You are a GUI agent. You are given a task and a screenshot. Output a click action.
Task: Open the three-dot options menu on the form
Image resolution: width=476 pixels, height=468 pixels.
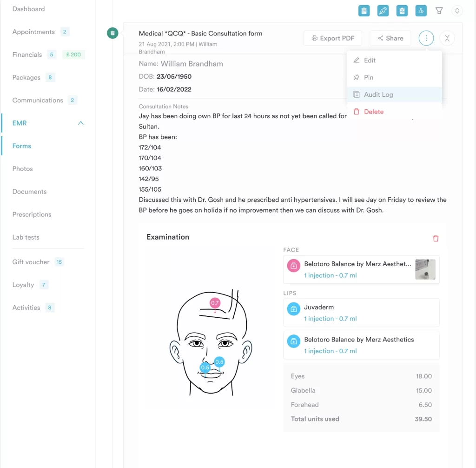coord(426,38)
